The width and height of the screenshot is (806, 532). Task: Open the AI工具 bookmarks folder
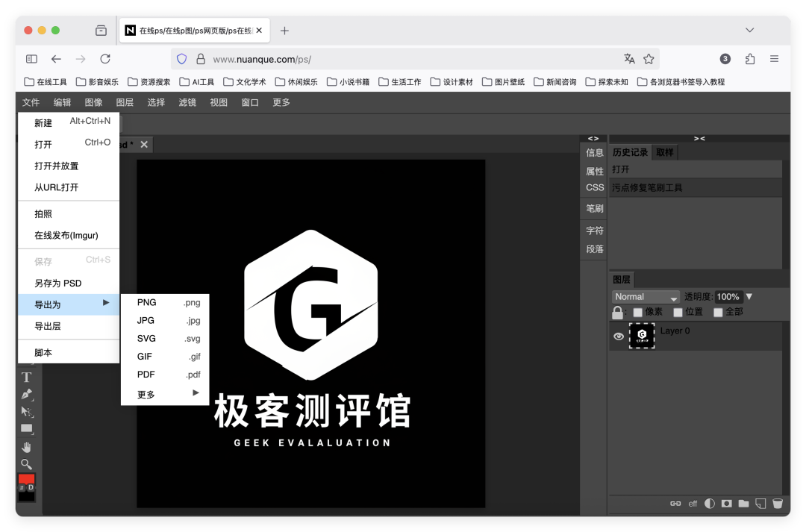[x=197, y=82]
